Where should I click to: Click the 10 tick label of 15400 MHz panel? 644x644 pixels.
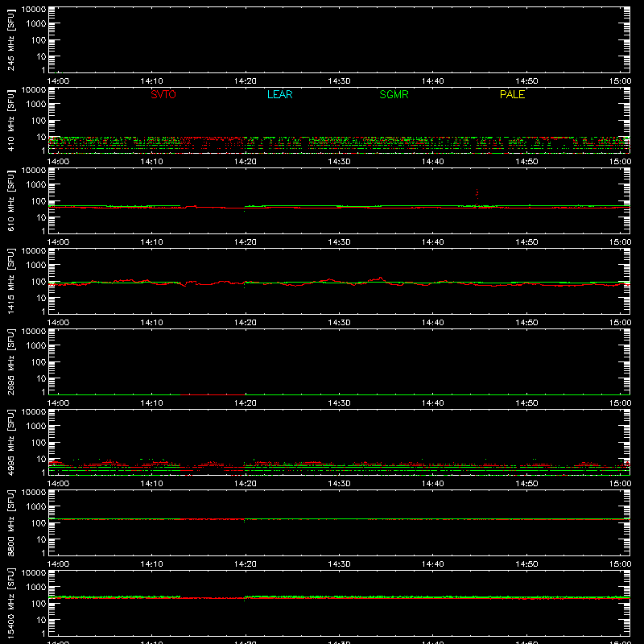pos(41,620)
